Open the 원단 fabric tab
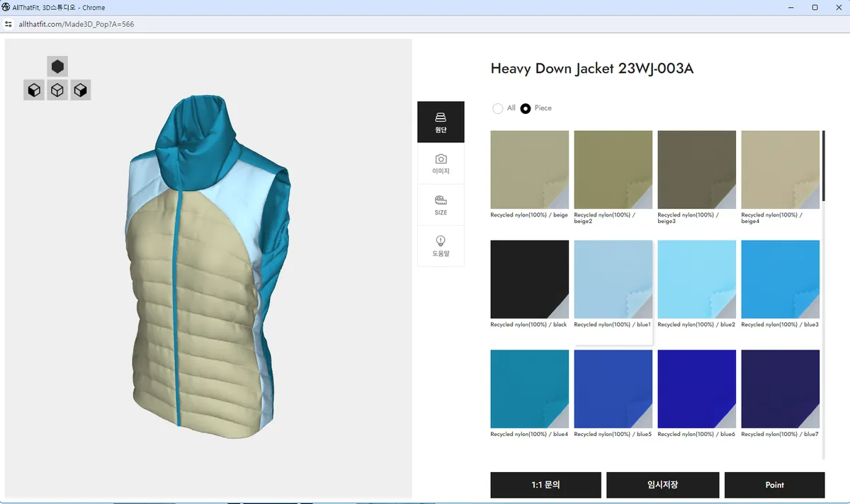The image size is (850, 504). pyautogui.click(x=441, y=122)
